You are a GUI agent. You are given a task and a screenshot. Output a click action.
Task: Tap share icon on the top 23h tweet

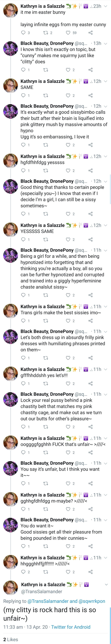coord(90,33)
